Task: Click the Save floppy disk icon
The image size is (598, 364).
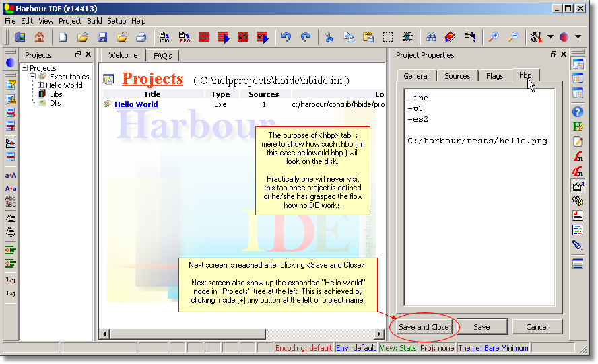Action: (102, 37)
